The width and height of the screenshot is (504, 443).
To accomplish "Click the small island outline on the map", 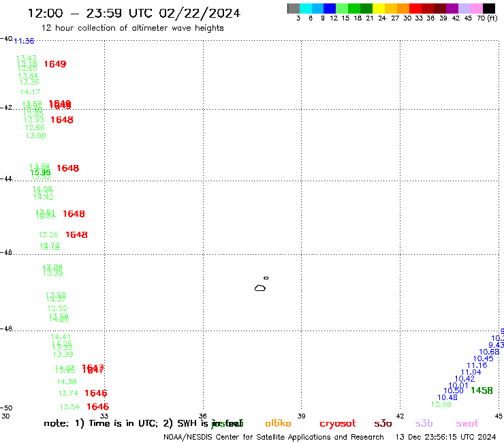I will [x=266, y=278].
